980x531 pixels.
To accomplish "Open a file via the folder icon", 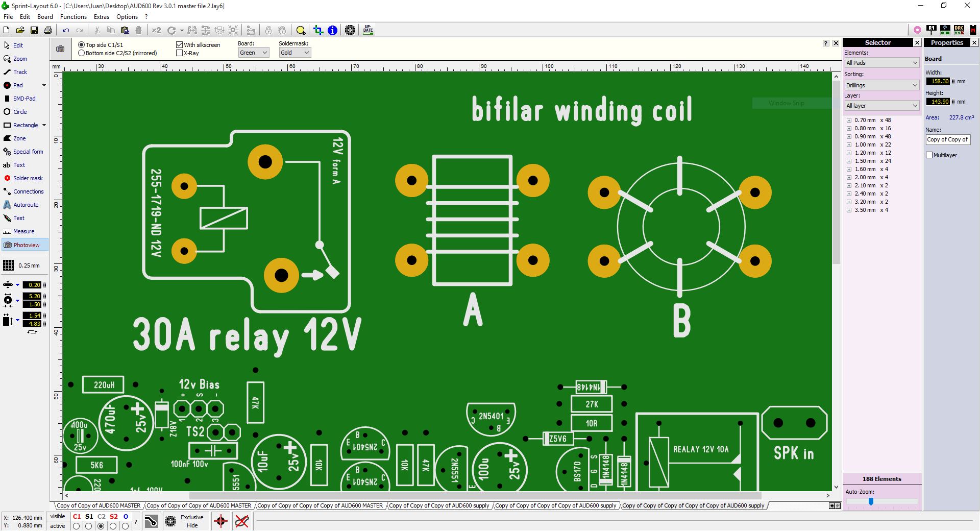I will [20, 30].
